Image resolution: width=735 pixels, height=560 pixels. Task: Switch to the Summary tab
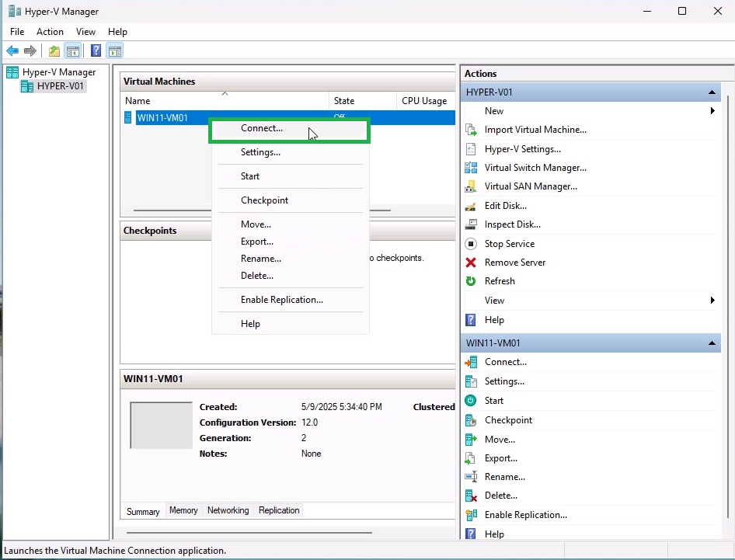[143, 511]
